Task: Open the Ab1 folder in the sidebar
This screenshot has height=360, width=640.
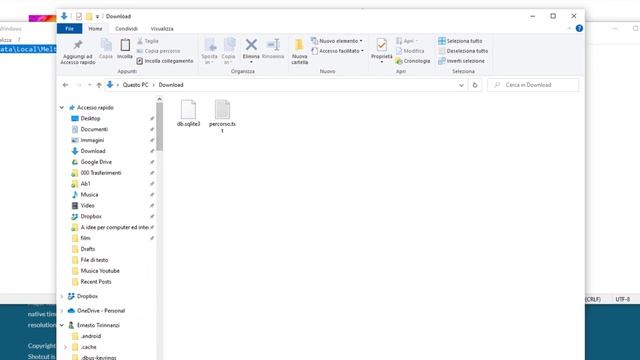Action: pyautogui.click(x=85, y=184)
